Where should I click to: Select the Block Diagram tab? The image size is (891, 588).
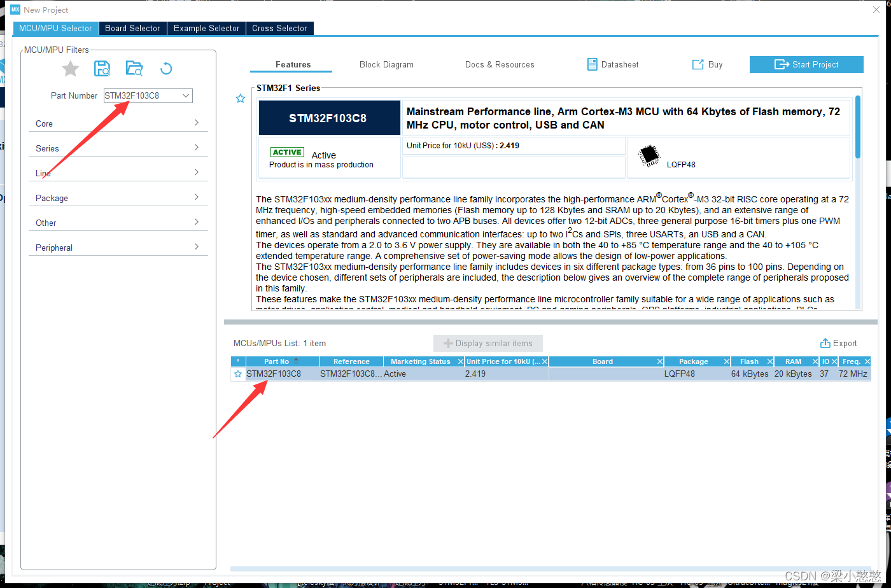(386, 64)
